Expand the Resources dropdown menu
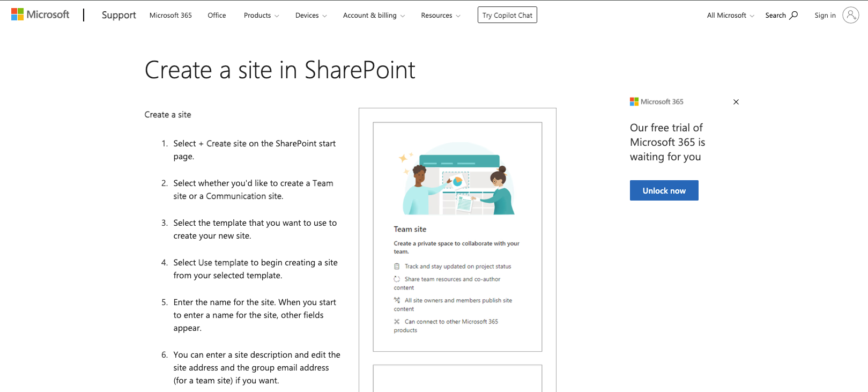The image size is (868, 392). tap(441, 16)
